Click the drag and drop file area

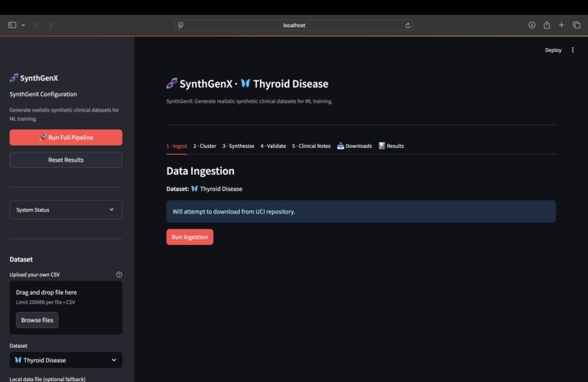click(x=66, y=308)
